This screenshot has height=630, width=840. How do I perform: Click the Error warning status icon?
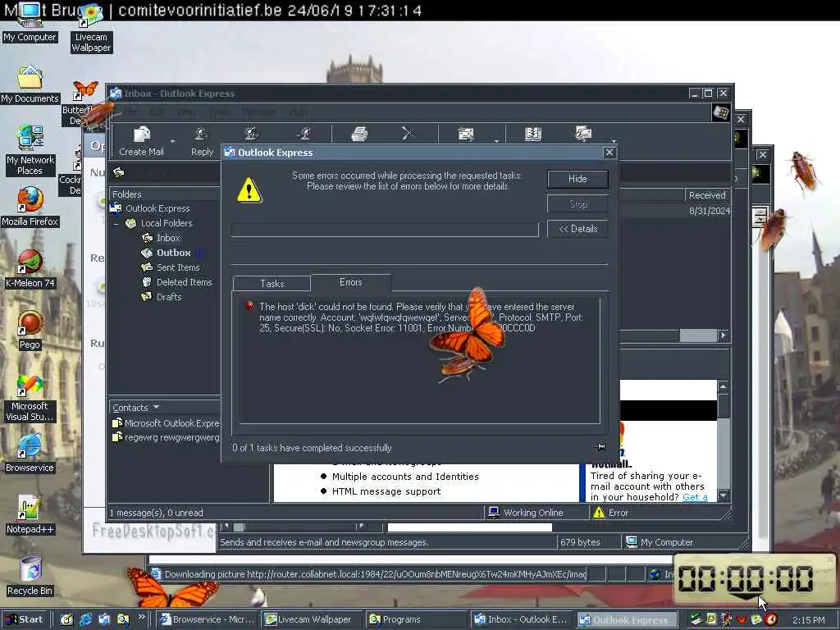(598, 513)
